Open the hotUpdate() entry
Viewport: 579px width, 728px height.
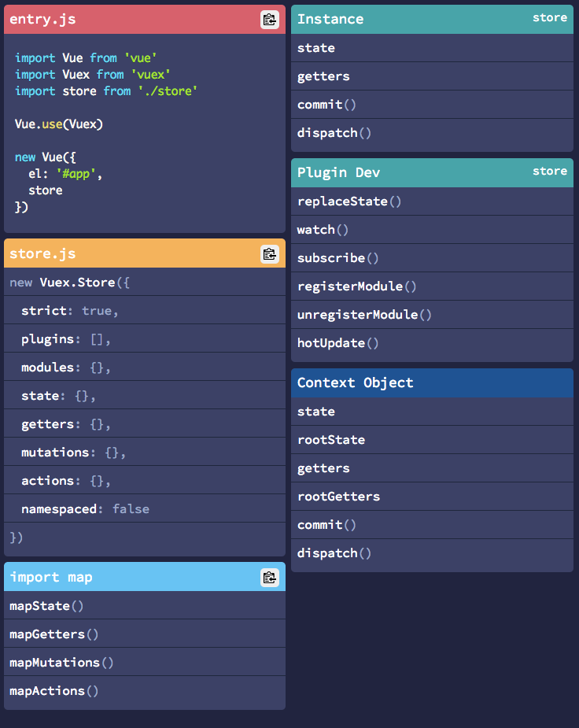[x=432, y=344]
